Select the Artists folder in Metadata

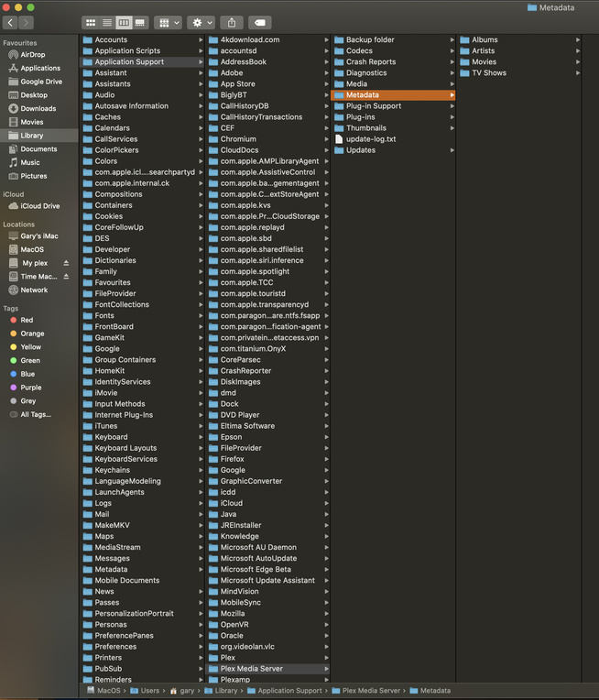click(519, 51)
